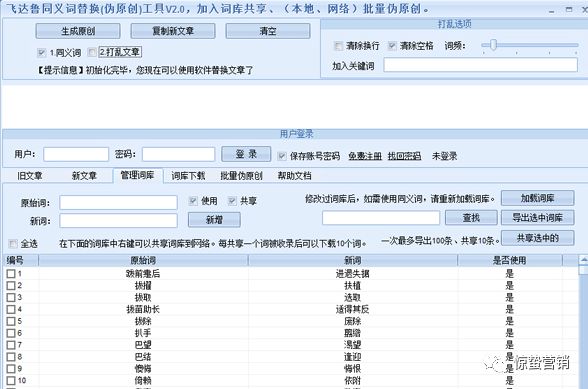Image resolution: width=588 pixels, height=389 pixels.
Task: Click the 用户 username field
Action: tap(76, 154)
